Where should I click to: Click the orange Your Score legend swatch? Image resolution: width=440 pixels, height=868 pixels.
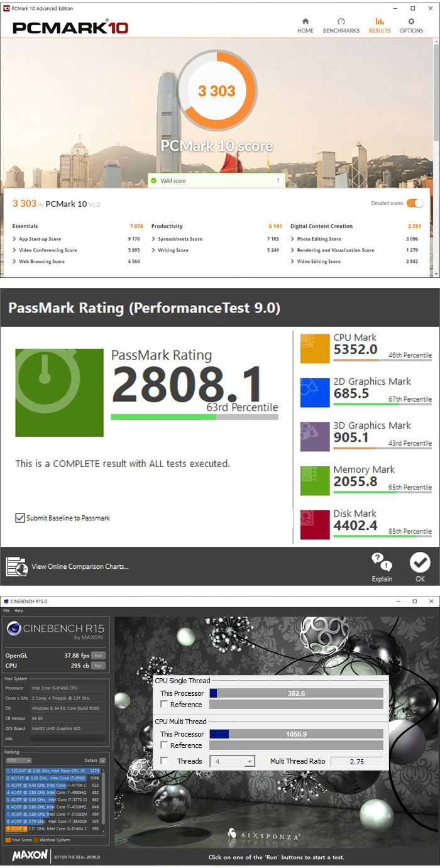tap(8, 840)
